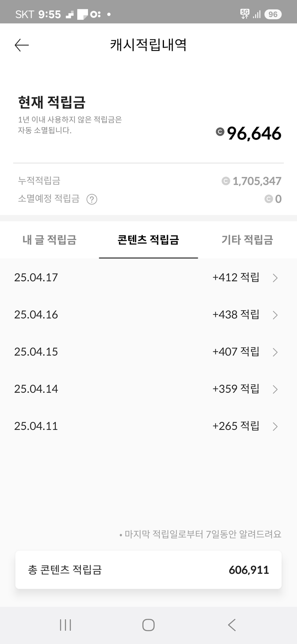Screen dimensions: 297x644
Task: Open help icon beside 소멸예정 적립금
Action: coord(92,199)
